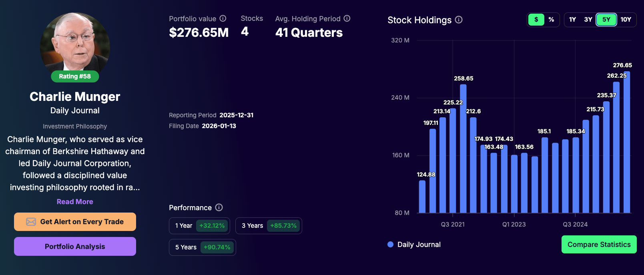Switch chart to dollar view
This screenshot has width=644, height=275.
(x=536, y=20)
